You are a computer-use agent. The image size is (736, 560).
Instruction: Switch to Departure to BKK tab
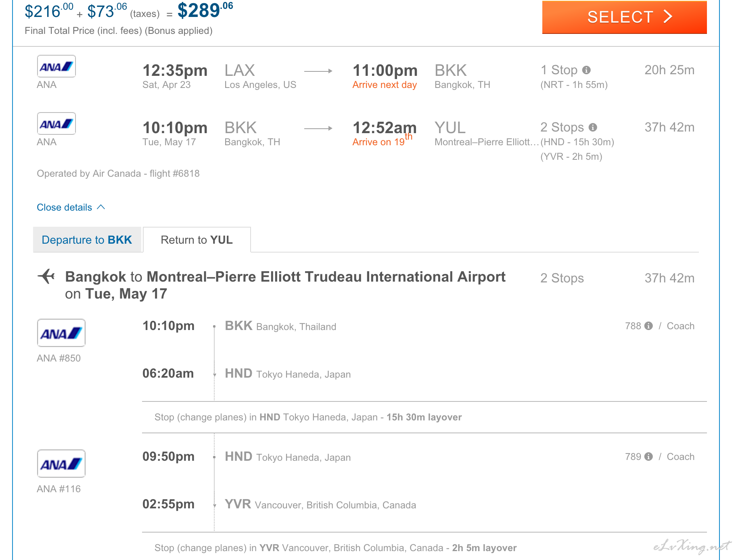(x=87, y=240)
